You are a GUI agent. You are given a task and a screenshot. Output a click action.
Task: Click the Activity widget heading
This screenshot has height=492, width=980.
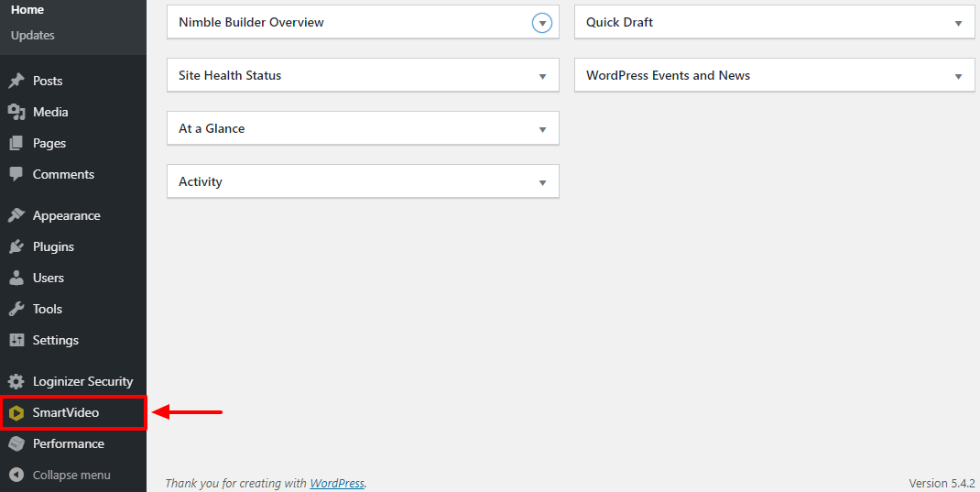point(201,182)
